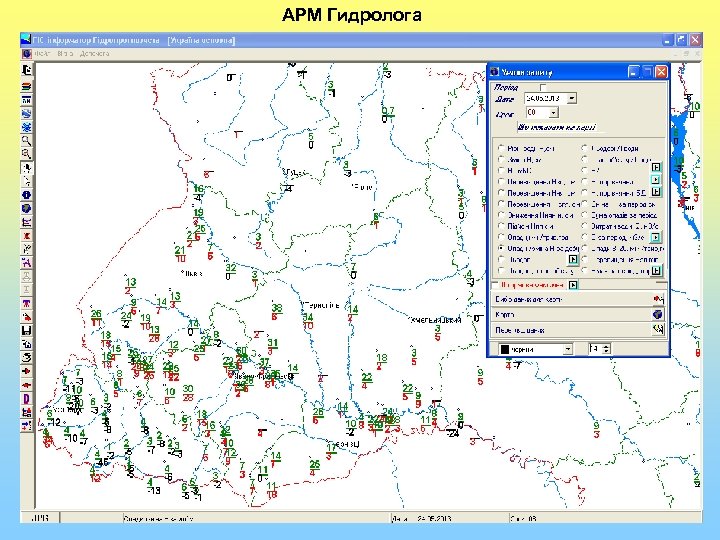Screen dimensions: 720x540
Task: Click the red pencil toolbar icon
Action: pyautogui.click(x=27, y=317)
